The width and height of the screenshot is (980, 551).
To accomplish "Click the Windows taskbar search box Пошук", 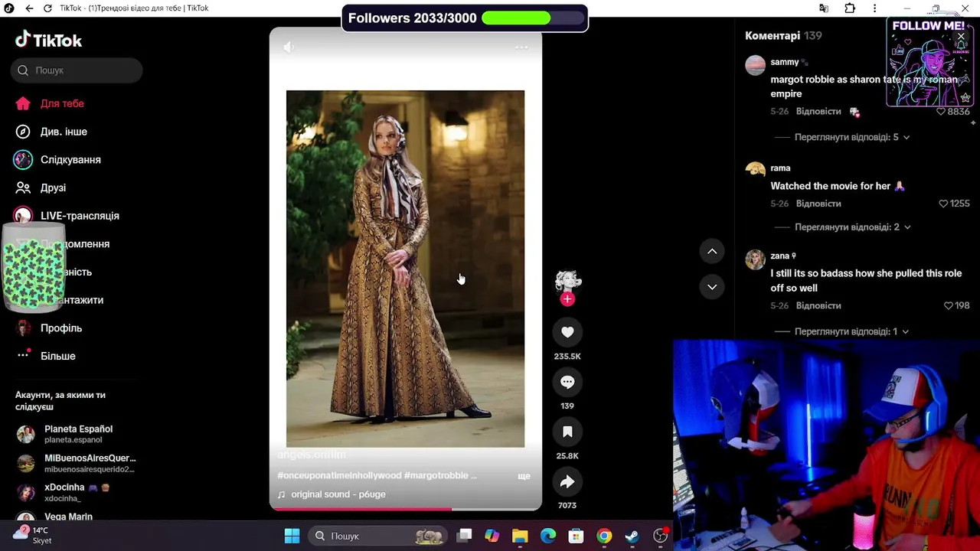I will [378, 536].
